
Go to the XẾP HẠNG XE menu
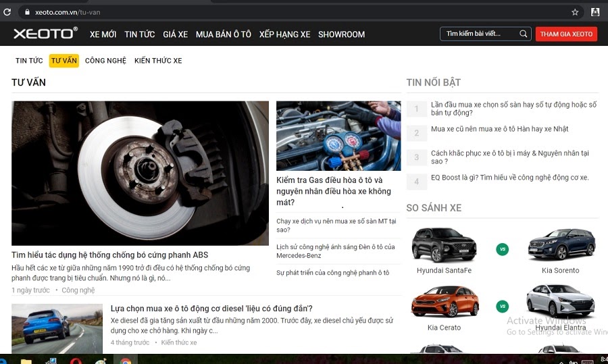point(284,34)
